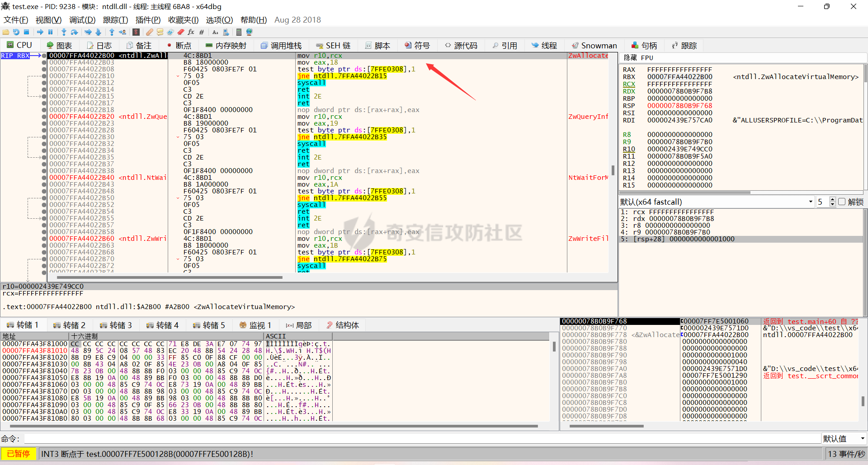Restart debuggee with the restart icon
The height and width of the screenshot is (465, 868).
click(x=16, y=32)
